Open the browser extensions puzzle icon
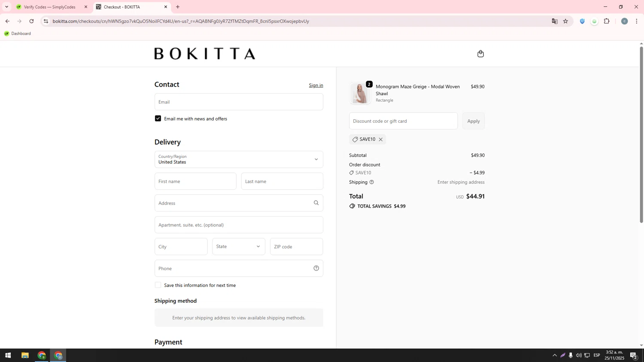This screenshot has height=362, width=644. pyautogui.click(x=607, y=21)
